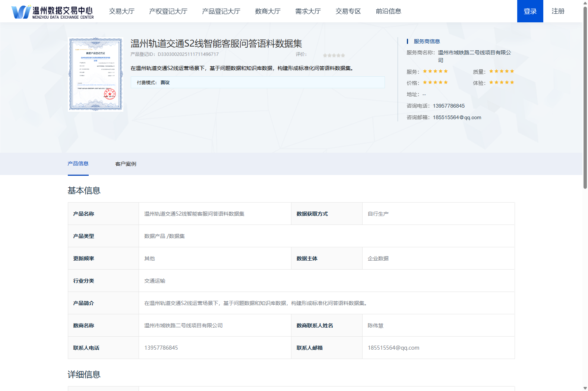Open the 产权登记大厅 menu
The image size is (588, 391).
(x=168, y=11)
